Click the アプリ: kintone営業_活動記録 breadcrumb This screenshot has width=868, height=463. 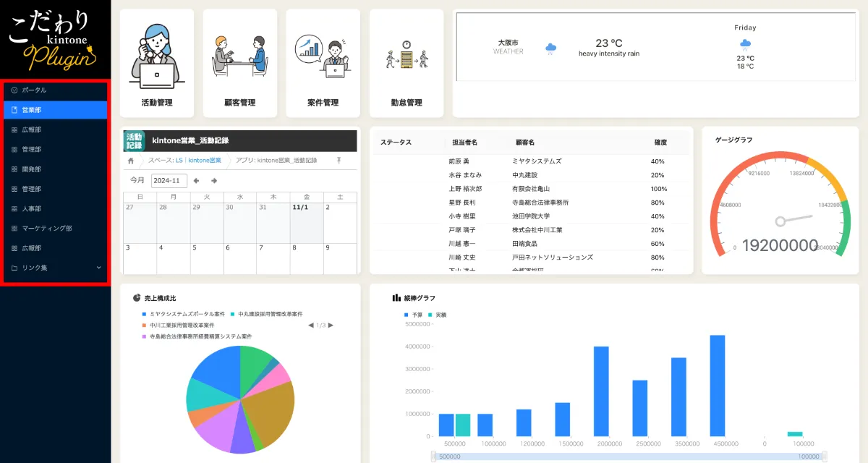[276, 160]
